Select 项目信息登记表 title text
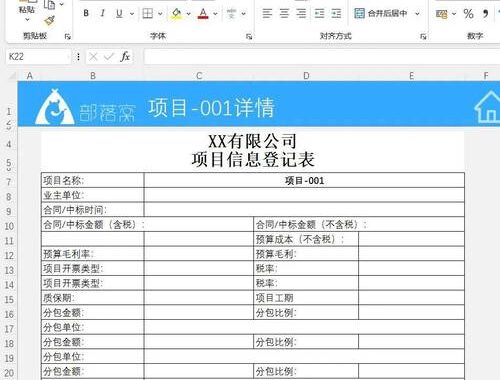500x380 pixels. [253, 159]
